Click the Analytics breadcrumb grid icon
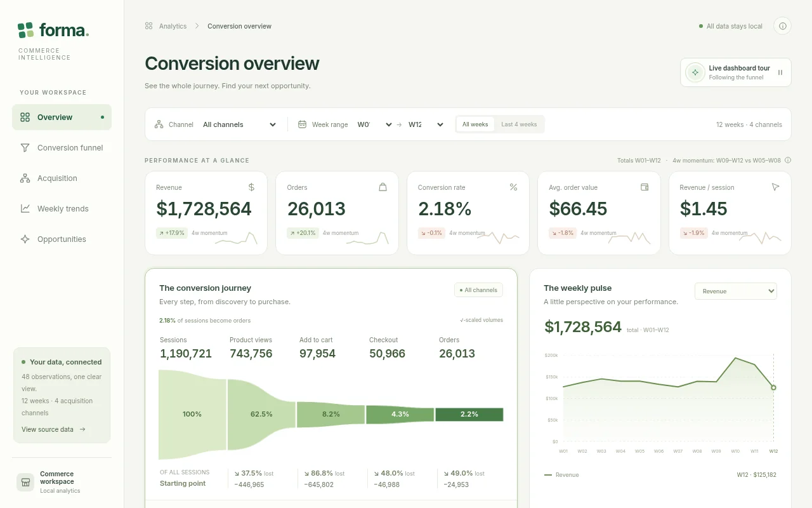 coord(149,26)
